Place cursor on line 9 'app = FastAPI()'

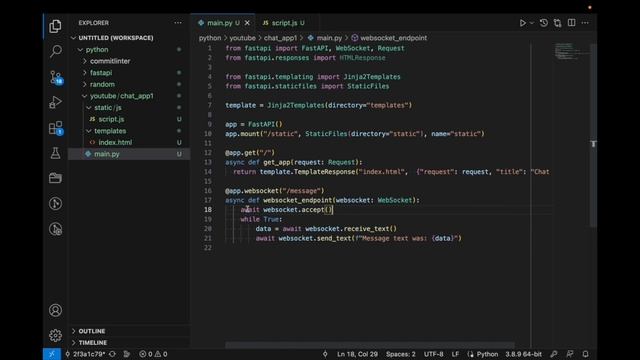(253, 124)
